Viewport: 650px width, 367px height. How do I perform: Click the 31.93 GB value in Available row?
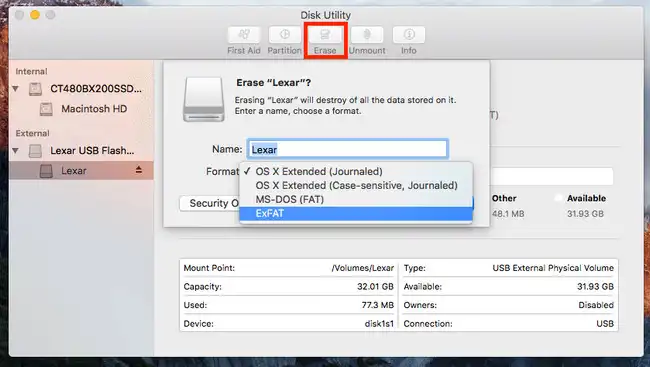point(595,287)
